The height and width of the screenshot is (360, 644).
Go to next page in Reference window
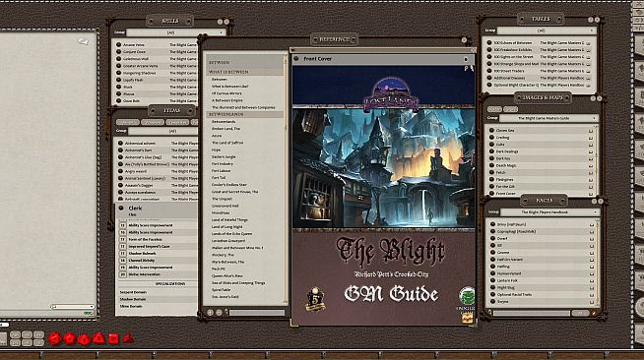219,312
